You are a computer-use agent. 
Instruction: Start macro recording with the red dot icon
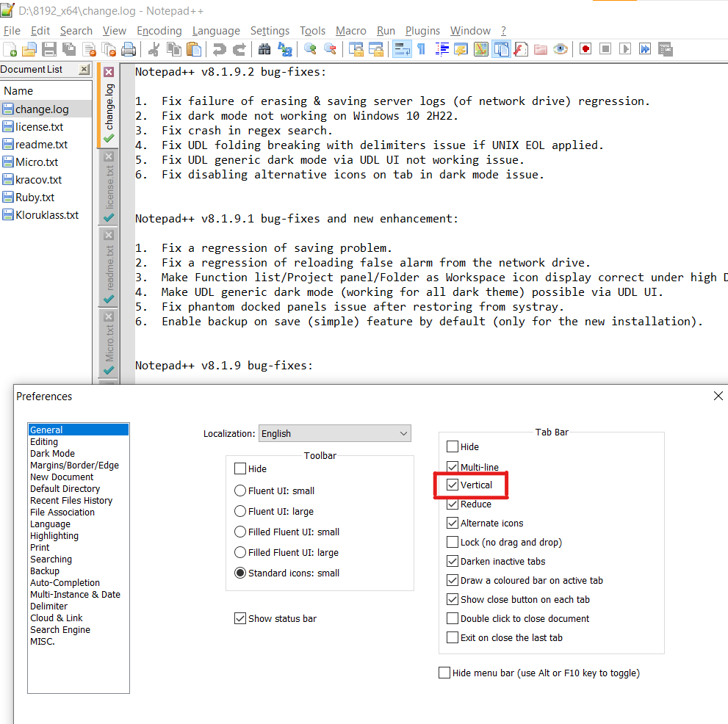(x=585, y=49)
